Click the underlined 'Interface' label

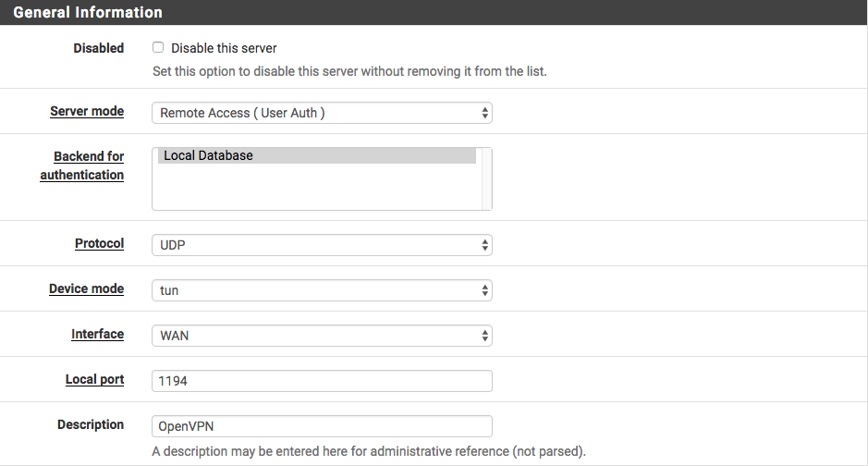tap(97, 334)
